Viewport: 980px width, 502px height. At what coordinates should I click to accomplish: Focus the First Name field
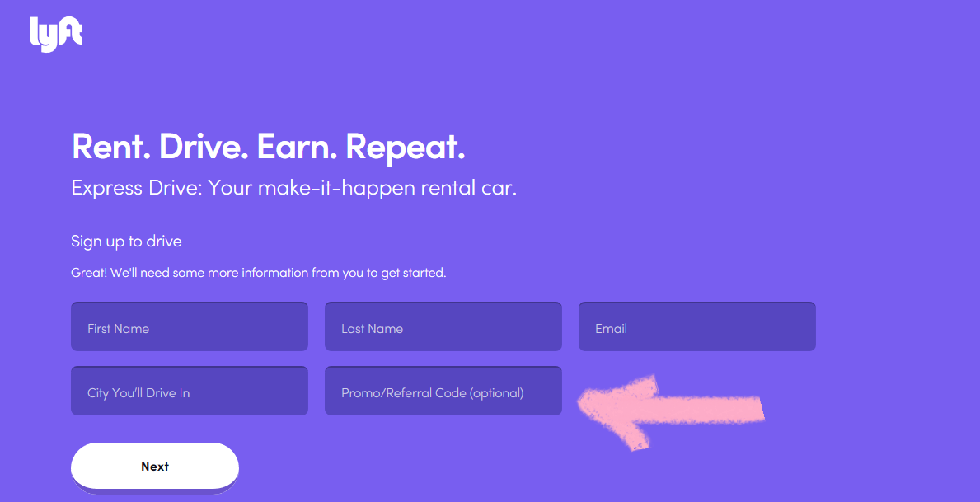pos(190,327)
